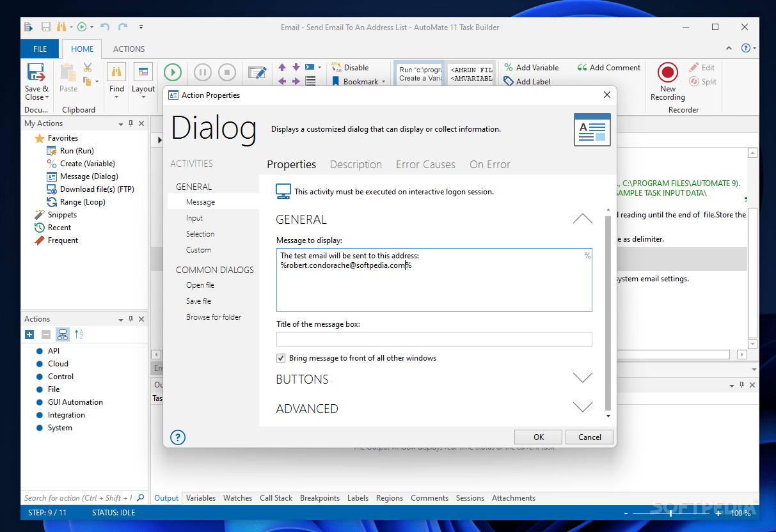Image resolution: width=776 pixels, height=532 pixels.
Task: Click the Search for action field
Action: pyautogui.click(x=77, y=498)
